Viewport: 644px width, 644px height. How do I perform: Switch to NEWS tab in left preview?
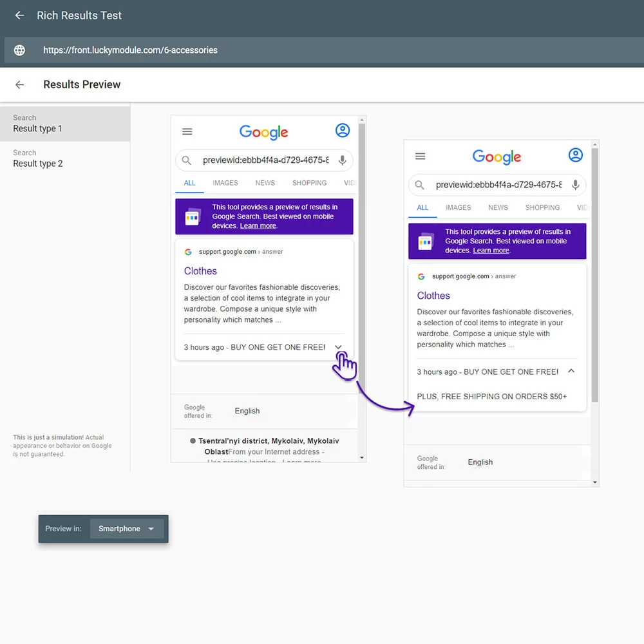265,183
